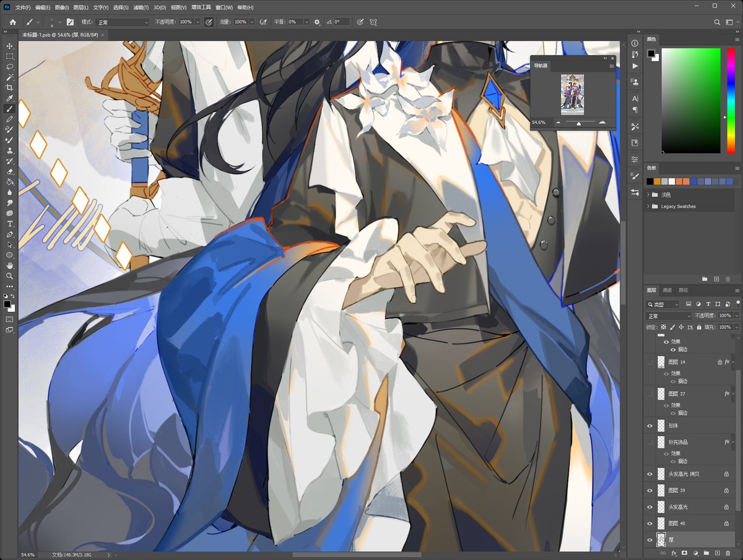The width and height of the screenshot is (743, 560).
Task: Select the Crop tool
Action: point(9,88)
